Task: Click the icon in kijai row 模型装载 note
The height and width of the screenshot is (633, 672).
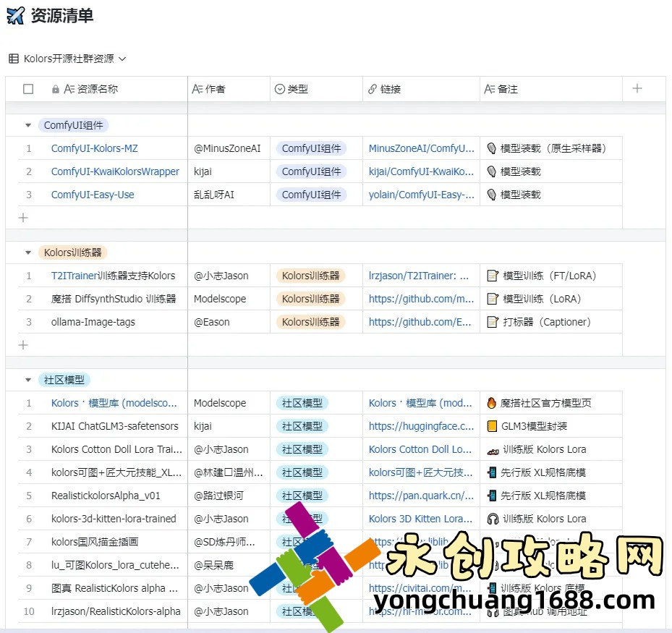Action: (x=492, y=172)
